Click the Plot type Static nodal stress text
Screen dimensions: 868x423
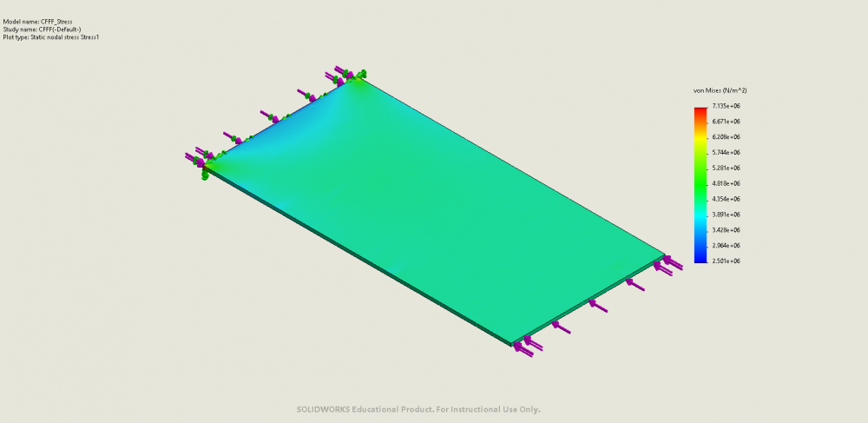pos(50,37)
